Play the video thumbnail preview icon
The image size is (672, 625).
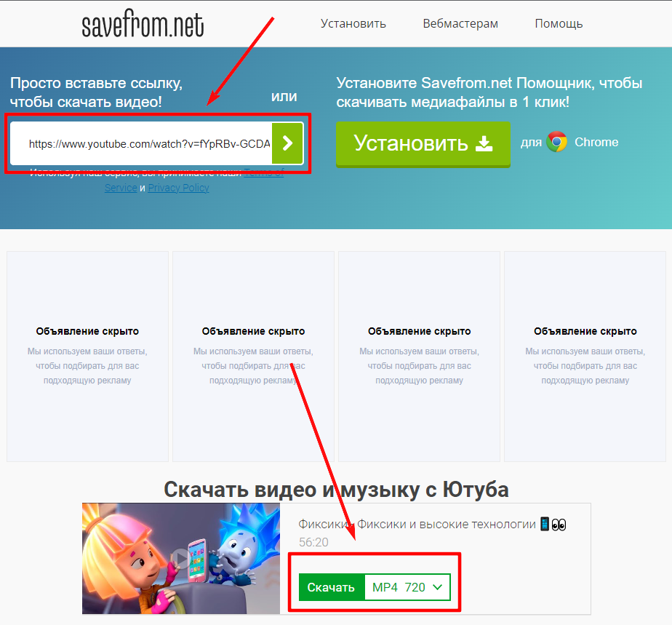coord(180,558)
